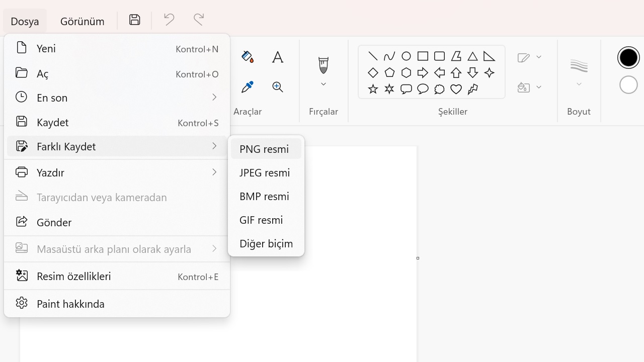Click the save icon in title bar
This screenshot has height=362, width=644.
tap(134, 20)
